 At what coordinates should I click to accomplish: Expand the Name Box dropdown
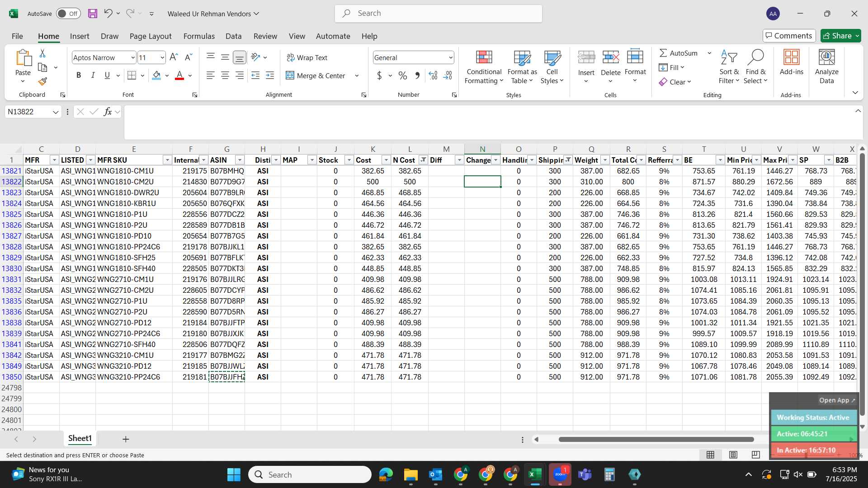click(x=56, y=112)
